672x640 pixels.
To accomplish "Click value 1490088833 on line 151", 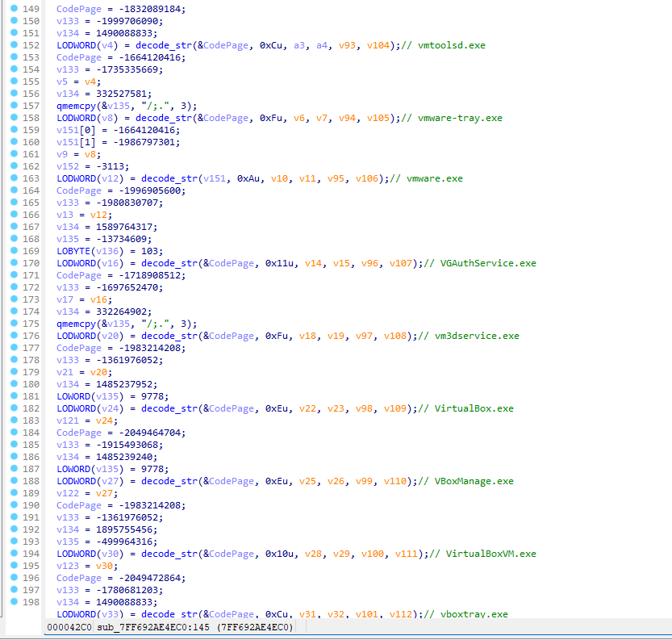I will click(x=124, y=33).
